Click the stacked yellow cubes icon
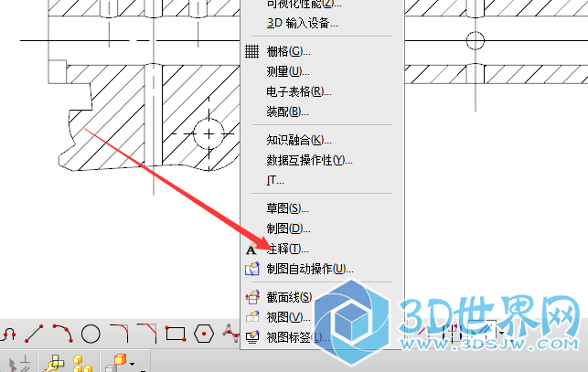 [82, 363]
